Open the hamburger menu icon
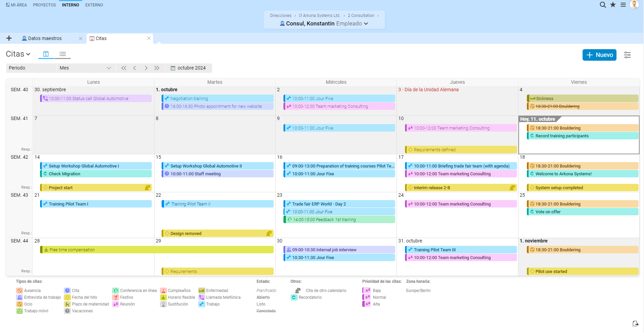Viewport: 644px width, 333px height. pos(623,5)
